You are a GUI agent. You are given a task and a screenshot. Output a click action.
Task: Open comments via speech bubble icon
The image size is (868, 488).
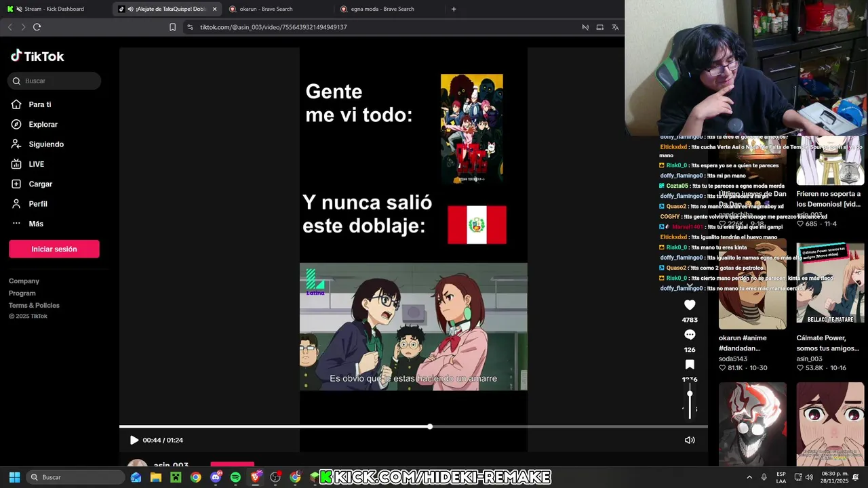coord(690,335)
